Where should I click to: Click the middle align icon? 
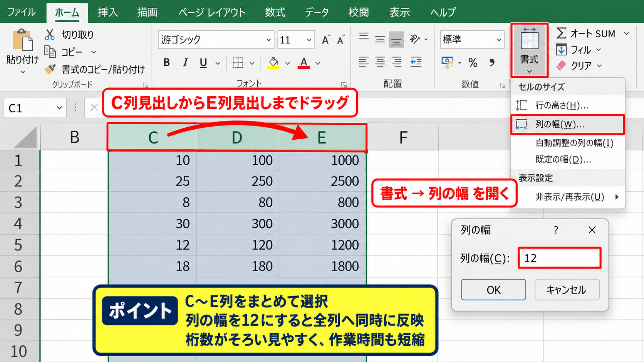pos(380,39)
